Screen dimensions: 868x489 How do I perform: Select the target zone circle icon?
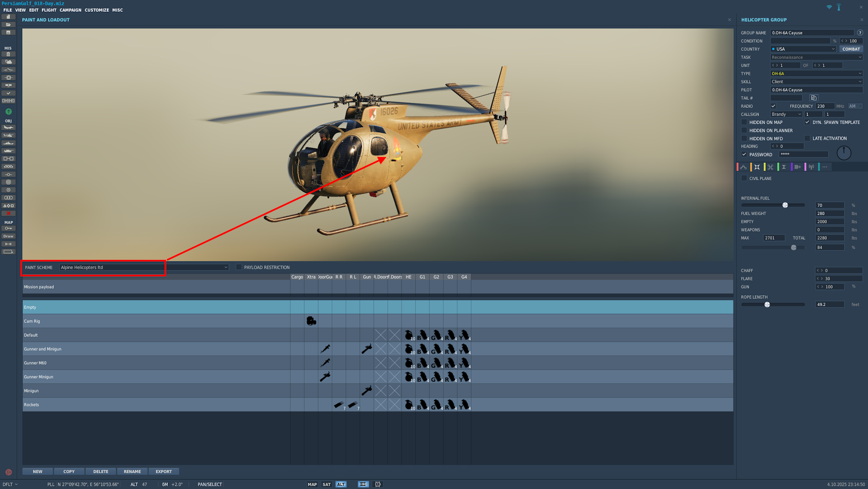[8, 182]
